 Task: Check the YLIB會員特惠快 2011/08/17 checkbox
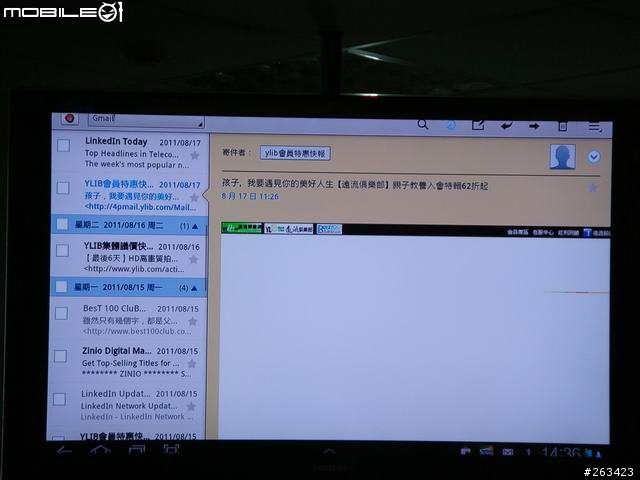point(63,188)
